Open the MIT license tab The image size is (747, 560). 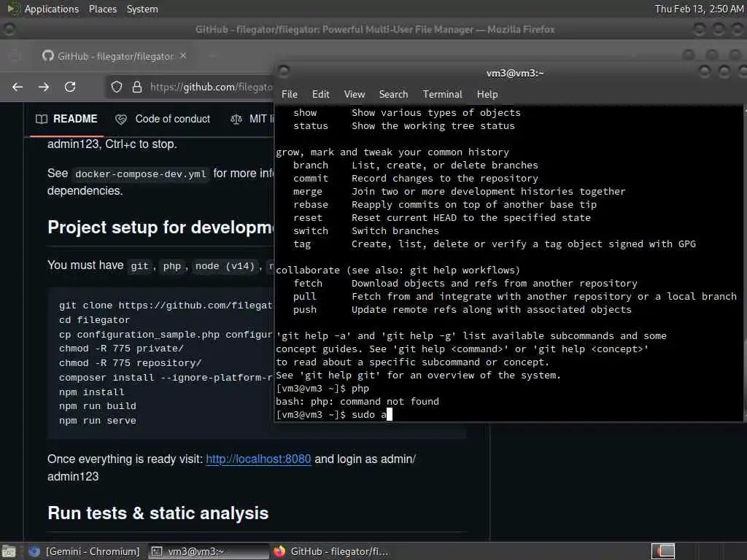[x=252, y=119]
